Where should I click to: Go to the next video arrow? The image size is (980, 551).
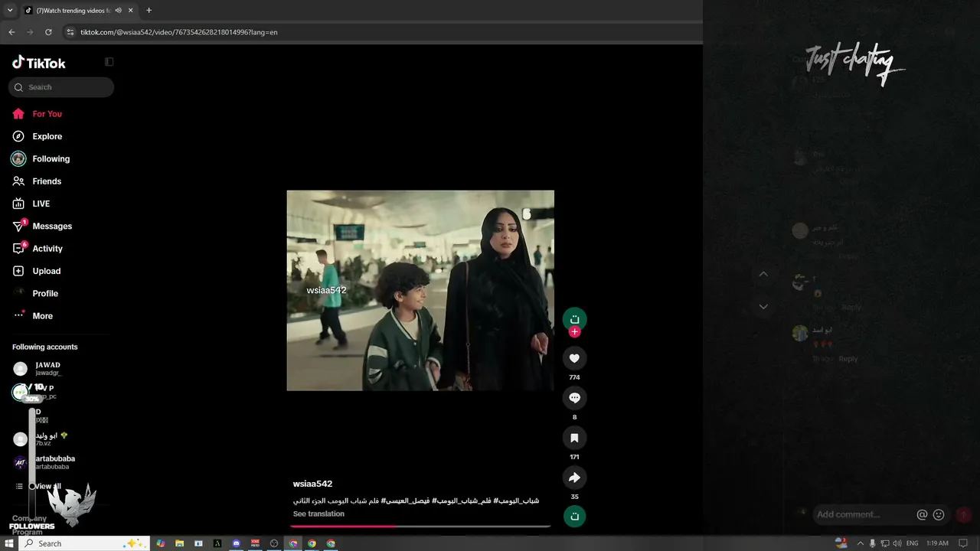pos(763,306)
